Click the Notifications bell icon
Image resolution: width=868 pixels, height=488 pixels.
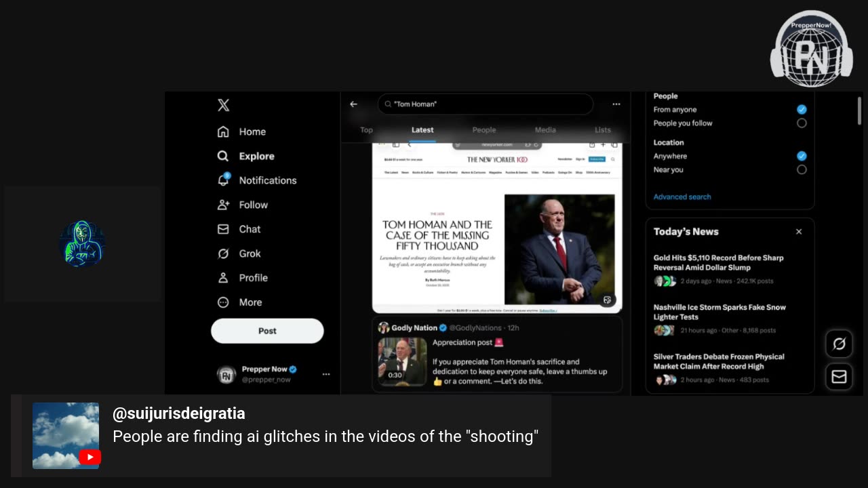pos(223,180)
